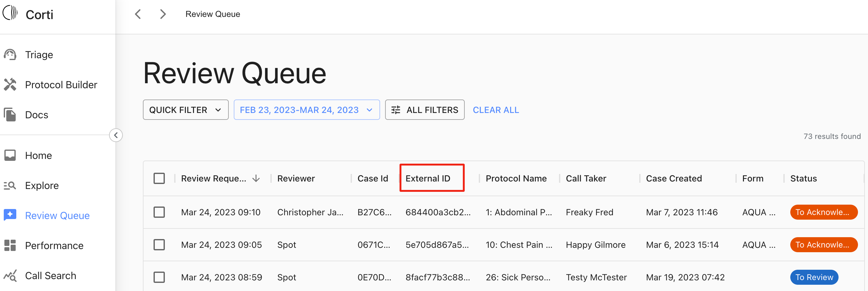Click the Performance dashboard icon
868x291 pixels.
pos(10,246)
